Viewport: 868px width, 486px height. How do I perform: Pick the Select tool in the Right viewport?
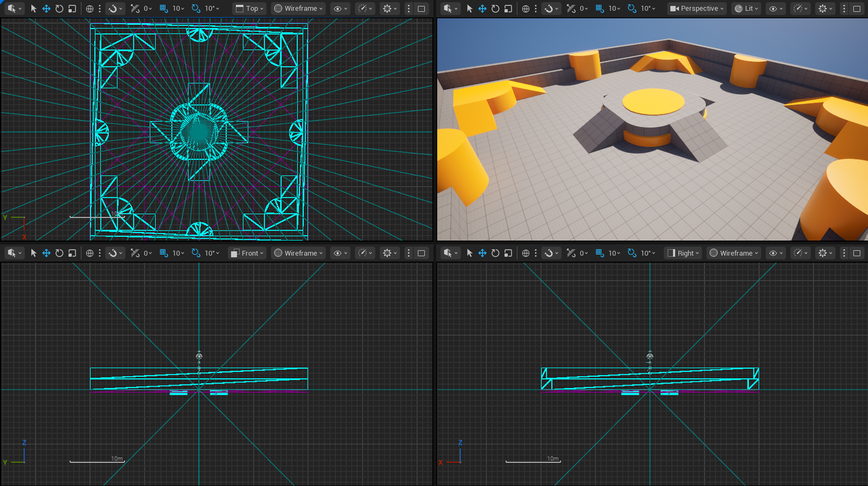469,253
